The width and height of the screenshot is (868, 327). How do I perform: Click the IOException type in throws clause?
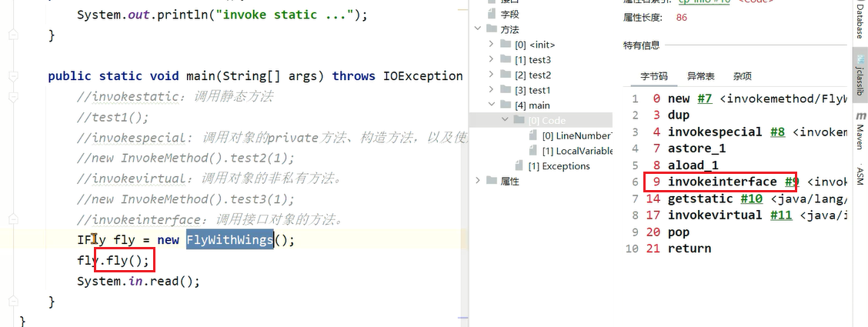(423, 76)
